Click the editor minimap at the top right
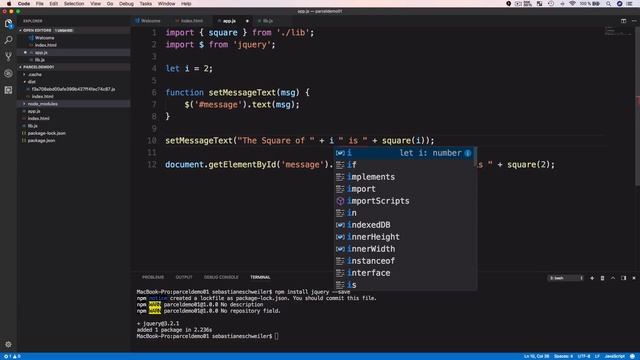Screen dimensions: 640x360 click(618, 32)
